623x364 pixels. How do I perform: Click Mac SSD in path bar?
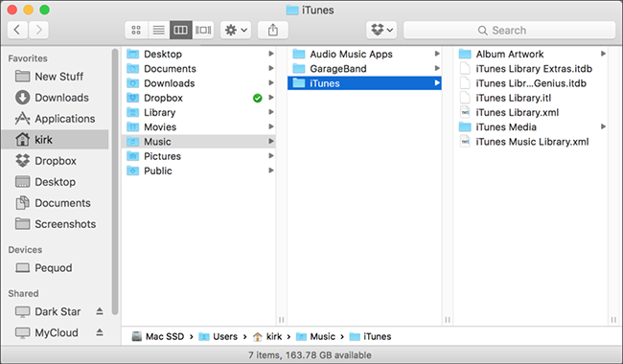[158, 336]
